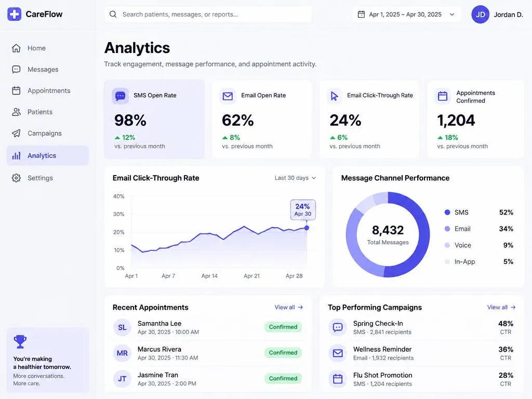
Task: Click the Home house icon in sidebar
Action: 16,48
